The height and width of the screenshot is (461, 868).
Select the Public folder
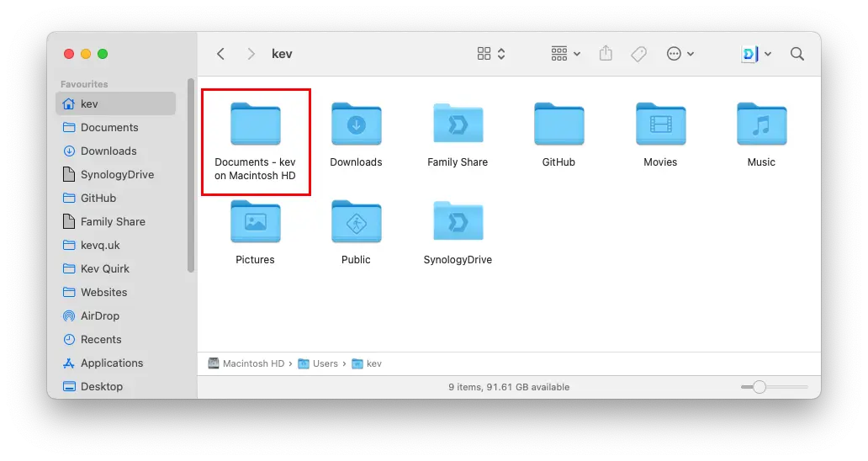(x=356, y=223)
